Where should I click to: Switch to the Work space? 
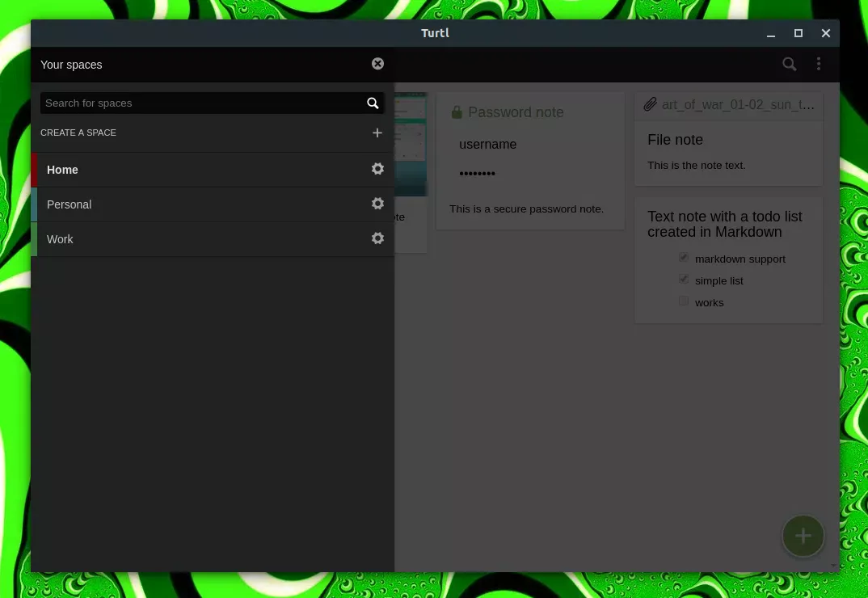tap(61, 239)
